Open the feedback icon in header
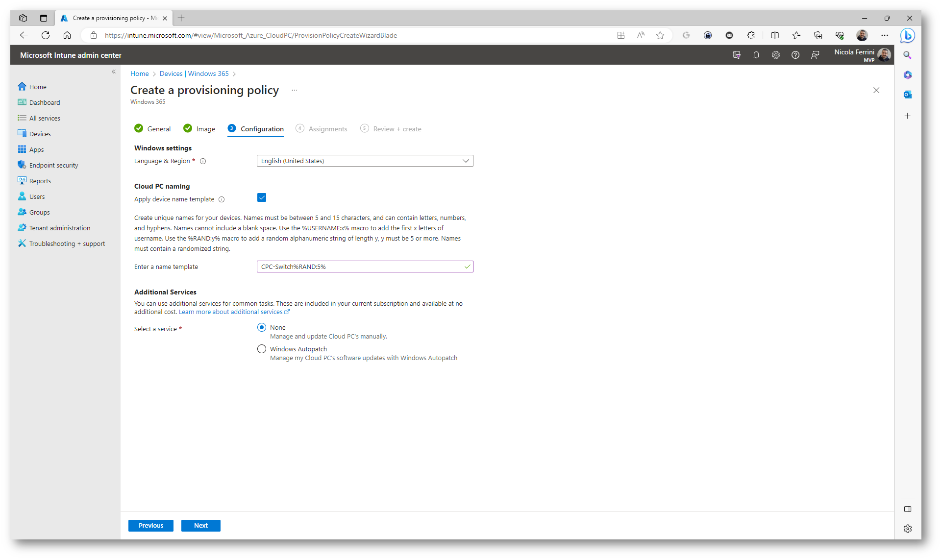942x560 pixels. pyautogui.click(x=815, y=55)
